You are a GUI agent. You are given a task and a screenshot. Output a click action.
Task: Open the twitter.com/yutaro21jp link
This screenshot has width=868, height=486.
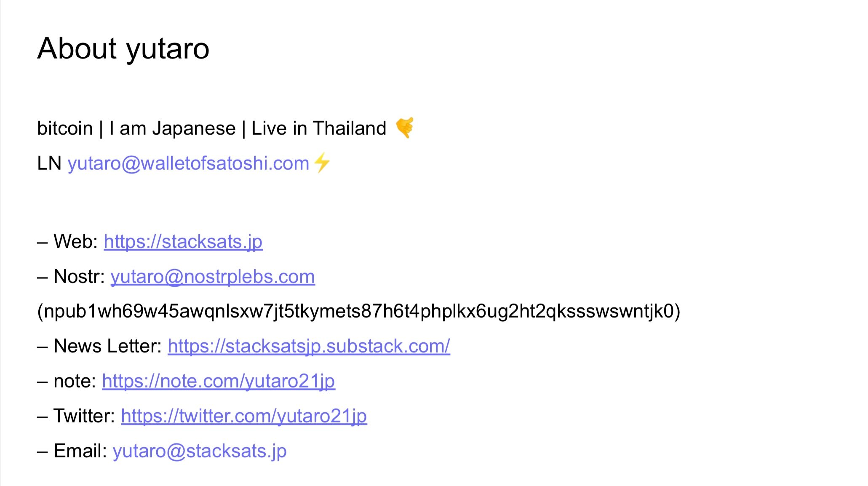pyautogui.click(x=244, y=416)
